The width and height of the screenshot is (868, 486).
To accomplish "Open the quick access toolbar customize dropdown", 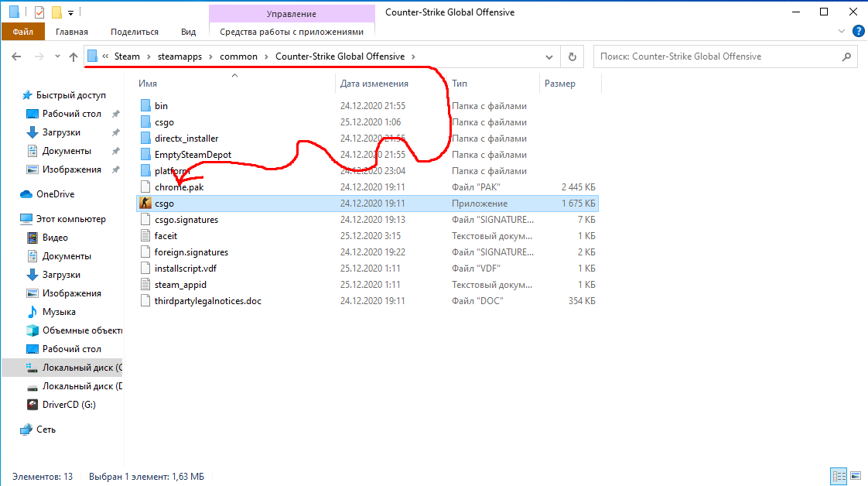I will click(70, 12).
